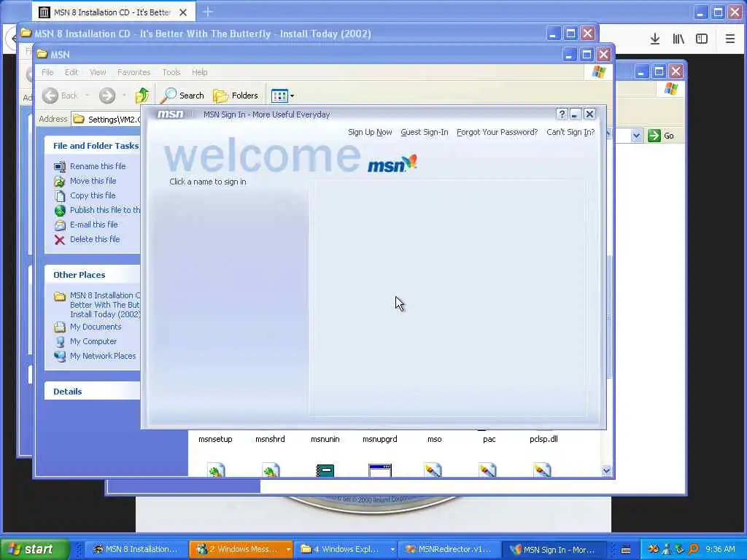Click the help question mark in MSN Sign In

click(562, 114)
